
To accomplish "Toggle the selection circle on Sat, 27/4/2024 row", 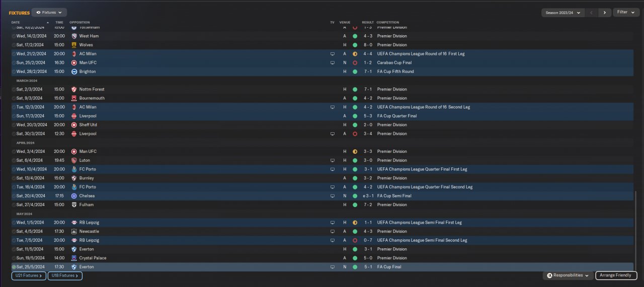I will [14, 205].
